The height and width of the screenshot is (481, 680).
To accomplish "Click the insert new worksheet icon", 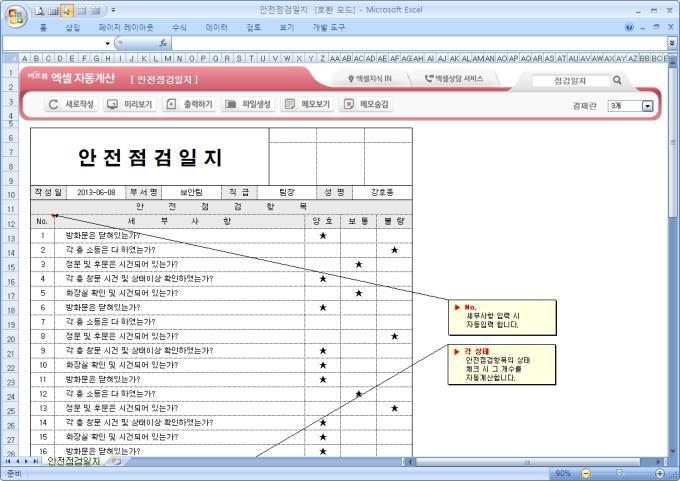I will pos(116,461).
